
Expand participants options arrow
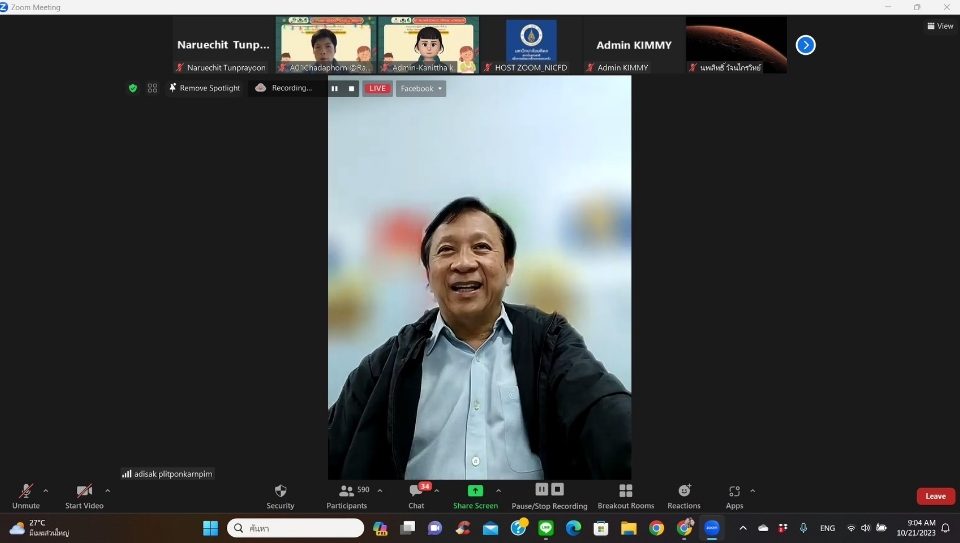click(380, 491)
